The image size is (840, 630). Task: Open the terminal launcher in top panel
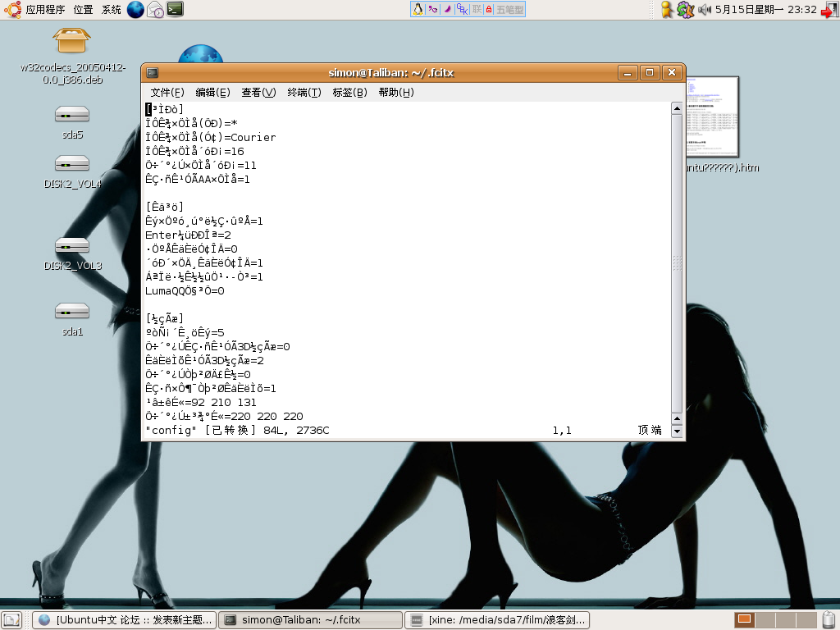[x=175, y=9]
